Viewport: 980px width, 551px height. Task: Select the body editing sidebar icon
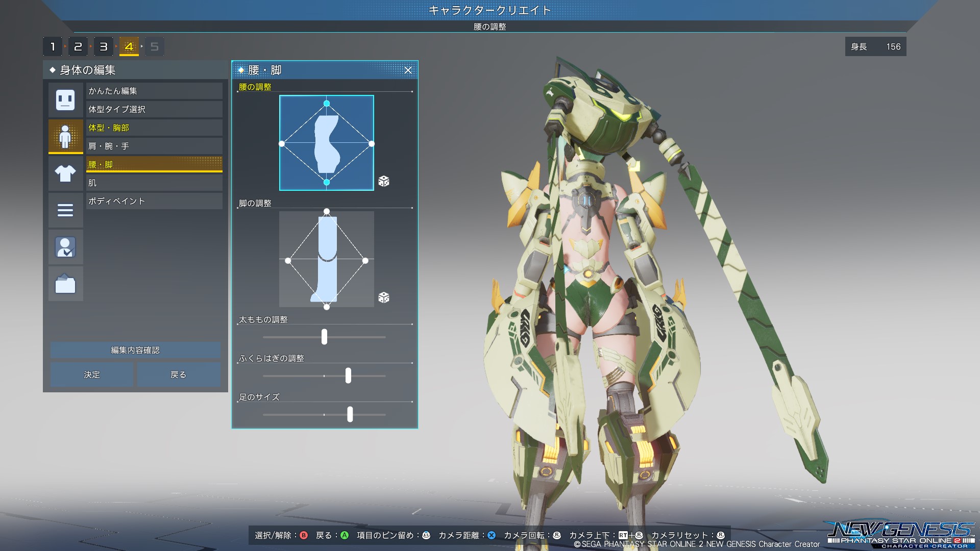65,136
